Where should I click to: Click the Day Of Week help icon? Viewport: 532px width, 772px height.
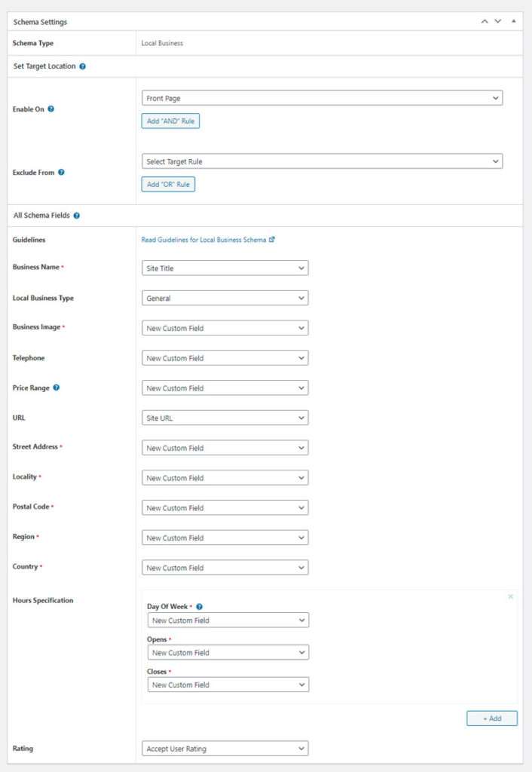coord(200,606)
